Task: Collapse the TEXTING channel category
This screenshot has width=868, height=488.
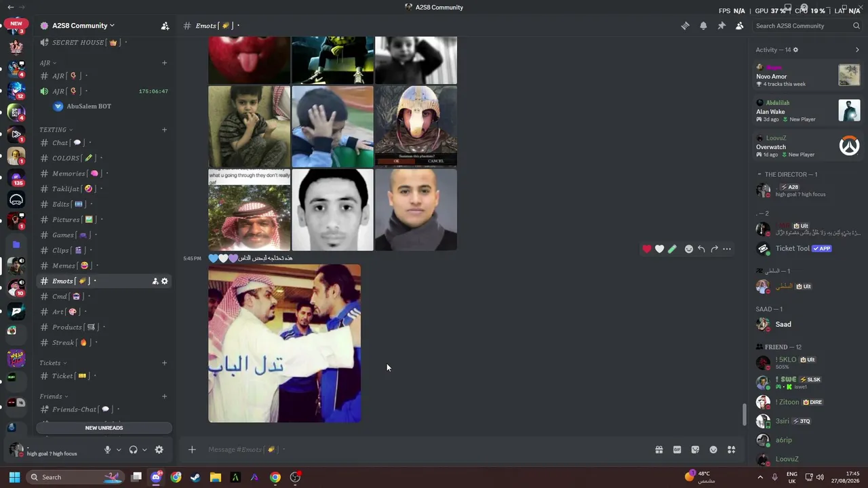Action: (x=56, y=129)
